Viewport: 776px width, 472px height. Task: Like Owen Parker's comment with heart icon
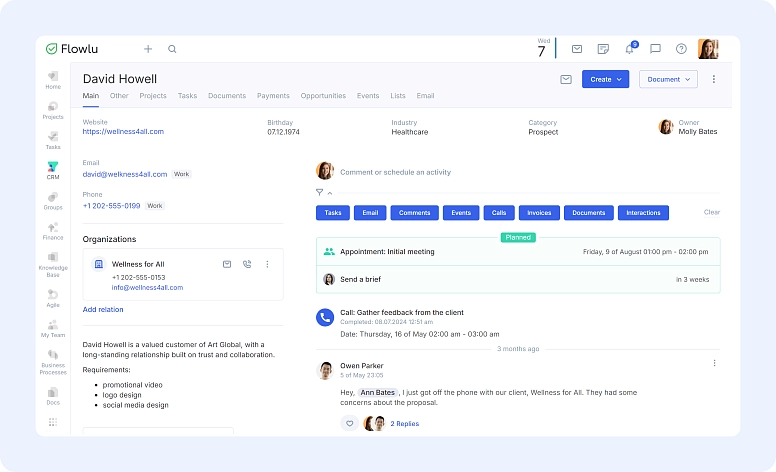pyautogui.click(x=350, y=423)
